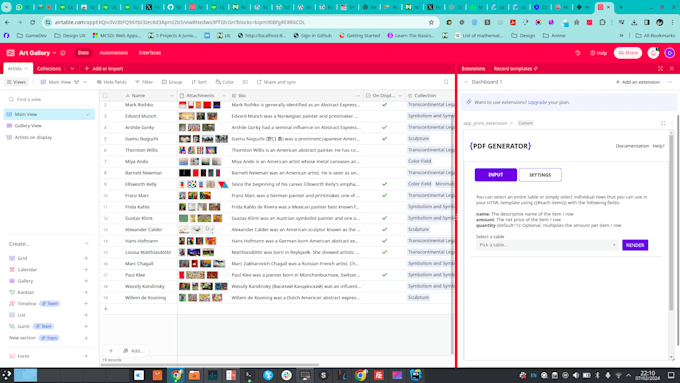Toggle On Display for Mark Rothko
This screenshot has height=383, width=680.
[x=384, y=105]
